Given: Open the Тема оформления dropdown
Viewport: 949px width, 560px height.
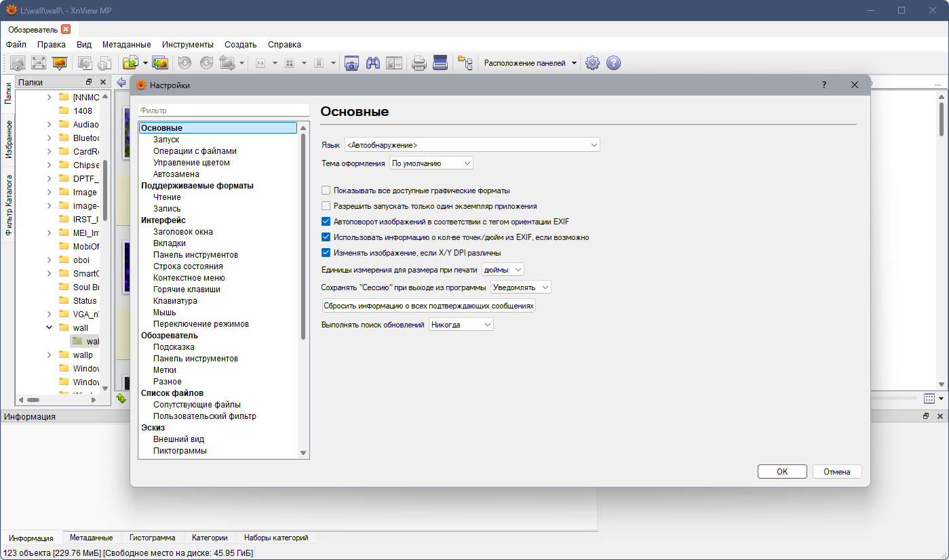Looking at the screenshot, I should (x=431, y=163).
